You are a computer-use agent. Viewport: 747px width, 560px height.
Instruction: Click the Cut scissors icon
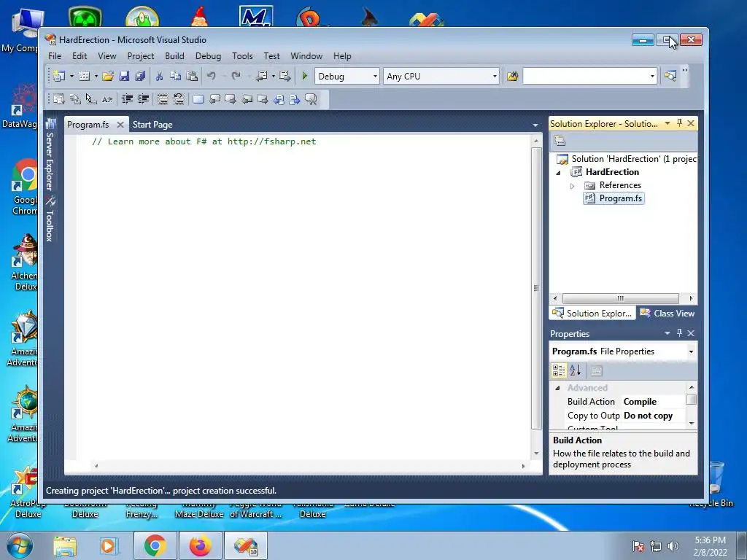click(159, 76)
